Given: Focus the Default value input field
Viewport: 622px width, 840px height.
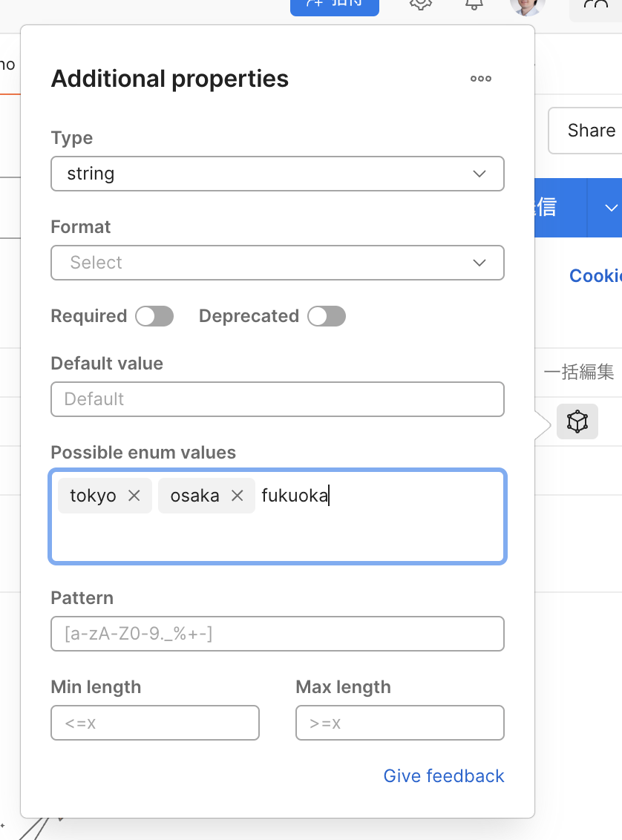Looking at the screenshot, I should [278, 399].
